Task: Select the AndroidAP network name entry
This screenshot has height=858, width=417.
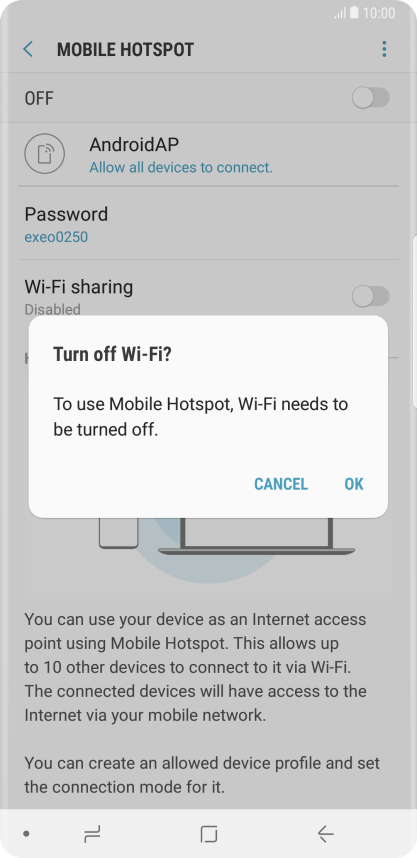Action: tap(134, 144)
